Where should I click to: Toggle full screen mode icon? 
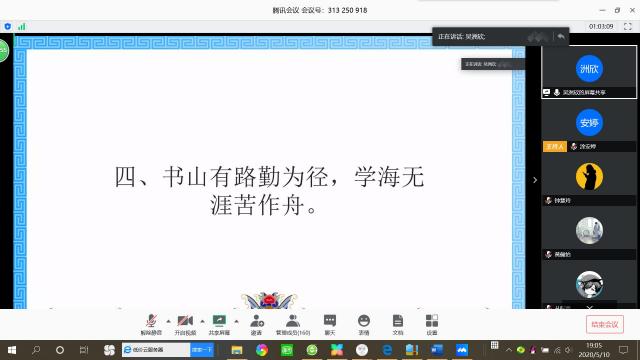click(x=628, y=27)
